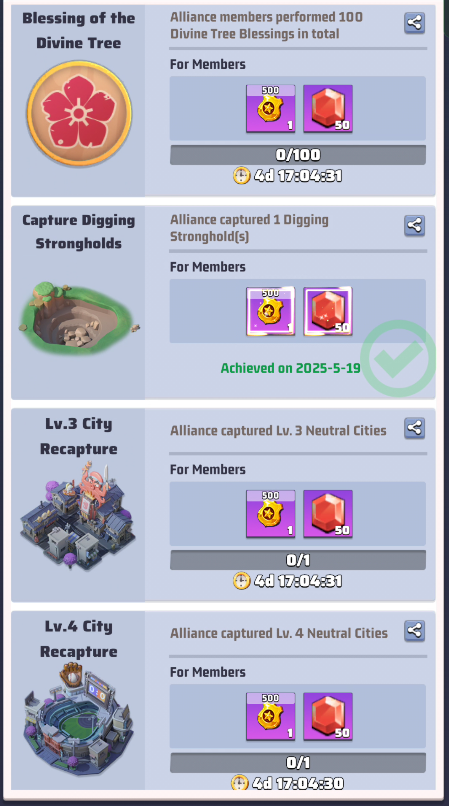
Task: Share the Blessing of the Divine Tree achievement
Action: [415, 23]
